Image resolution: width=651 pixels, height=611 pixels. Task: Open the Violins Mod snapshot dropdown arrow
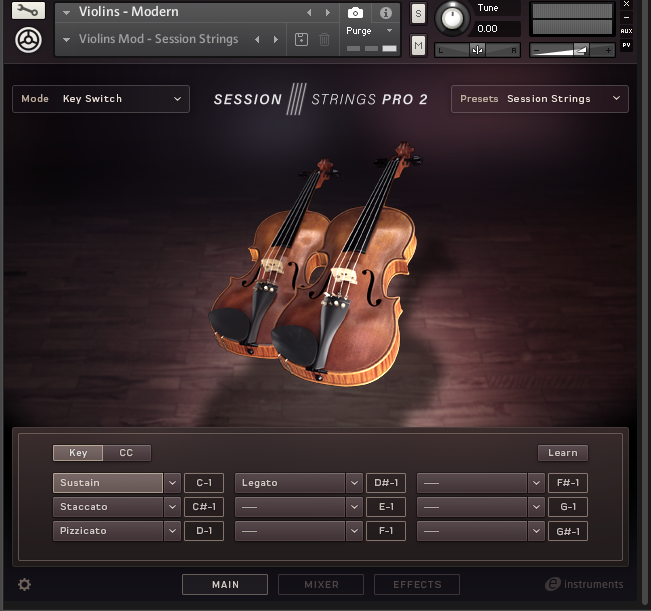click(x=66, y=40)
